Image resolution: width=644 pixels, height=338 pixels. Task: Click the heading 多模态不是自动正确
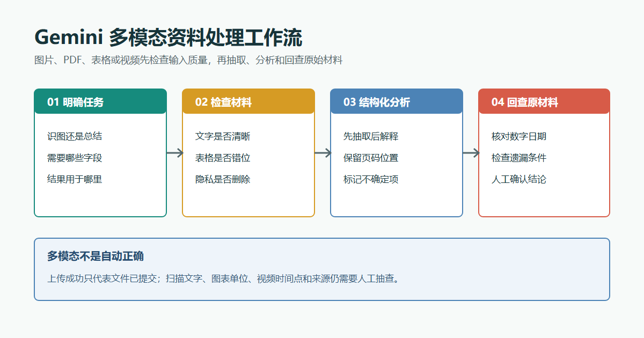point(96,256)
